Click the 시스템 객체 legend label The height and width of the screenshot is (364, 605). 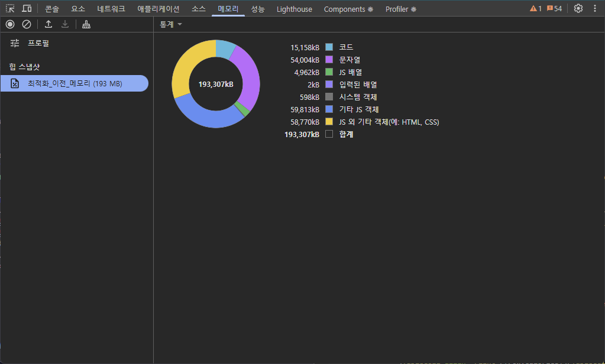(358, 97)
